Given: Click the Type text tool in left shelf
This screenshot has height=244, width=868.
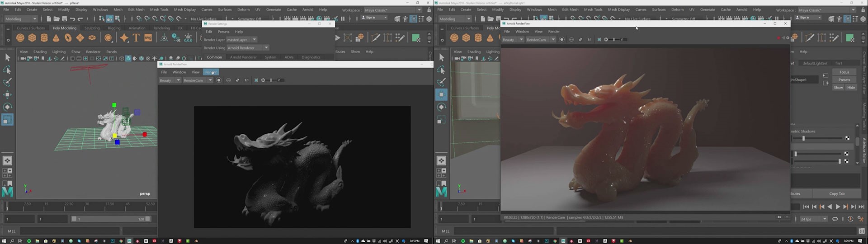Looking at the screenshot, I should point(136,38).
